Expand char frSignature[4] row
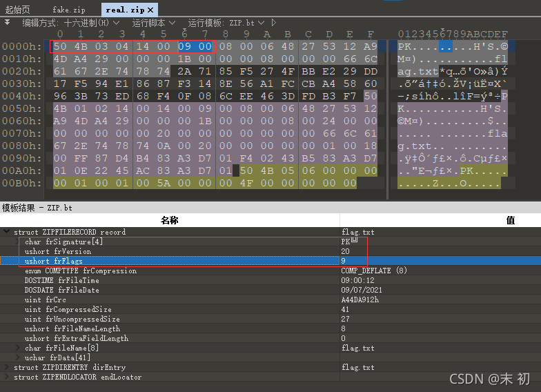541x392 pixels. coord(17,242)
